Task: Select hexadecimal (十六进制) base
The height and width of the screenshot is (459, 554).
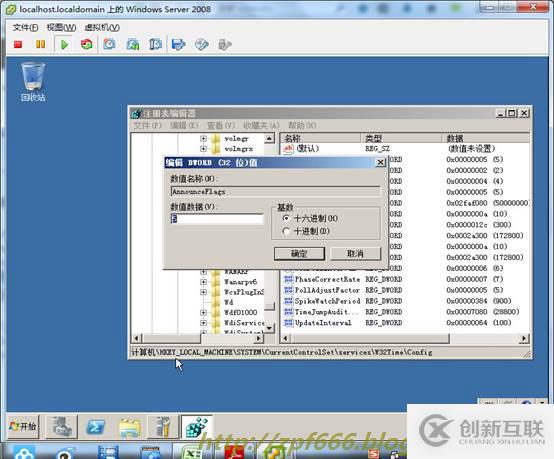Action: [286, 218]
